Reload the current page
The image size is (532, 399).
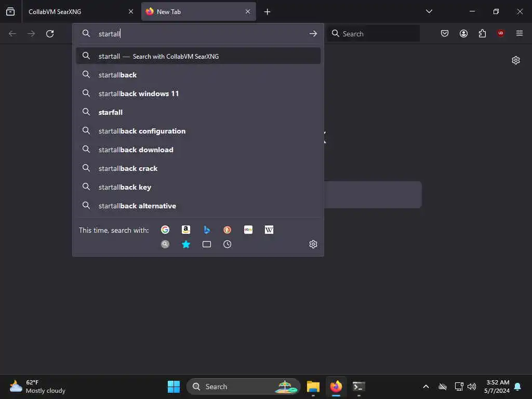[x=50, y=34]
